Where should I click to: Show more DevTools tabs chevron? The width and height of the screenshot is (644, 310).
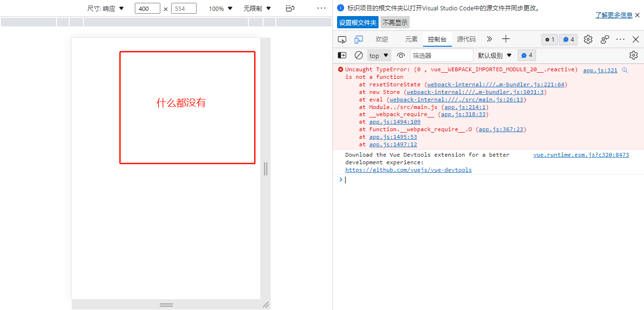pos(489,40)
